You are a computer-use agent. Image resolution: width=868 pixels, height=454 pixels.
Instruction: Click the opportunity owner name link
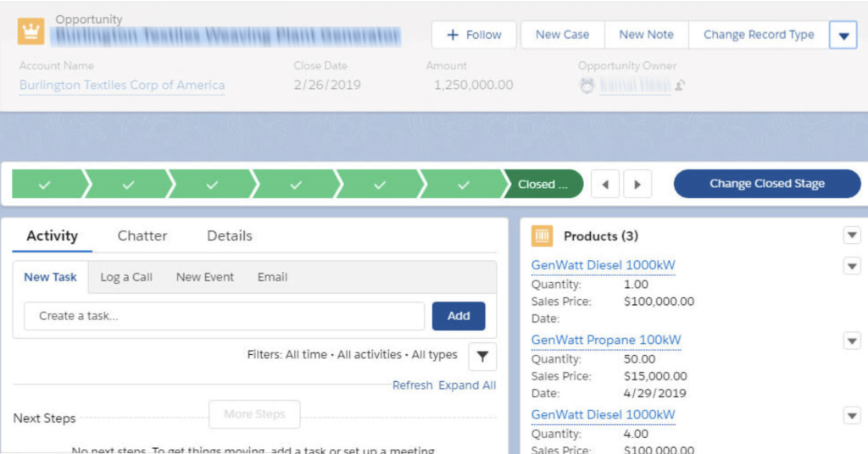coord(635,86)
